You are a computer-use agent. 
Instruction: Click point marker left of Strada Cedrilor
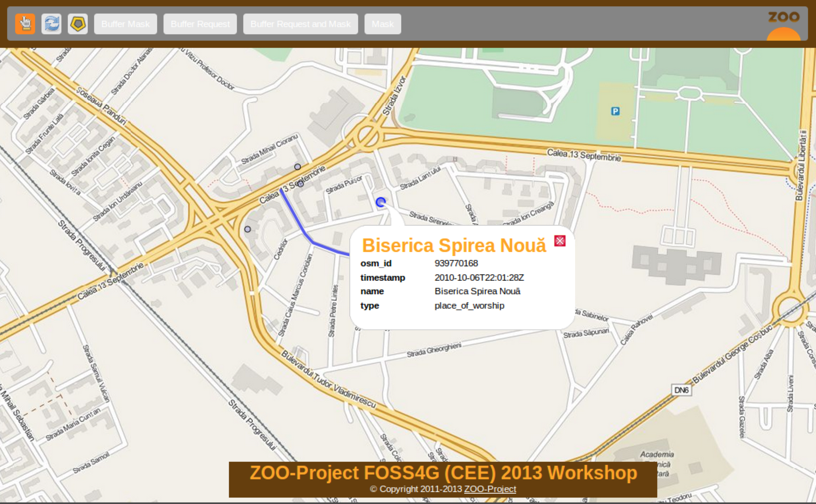tap(248, 229)
